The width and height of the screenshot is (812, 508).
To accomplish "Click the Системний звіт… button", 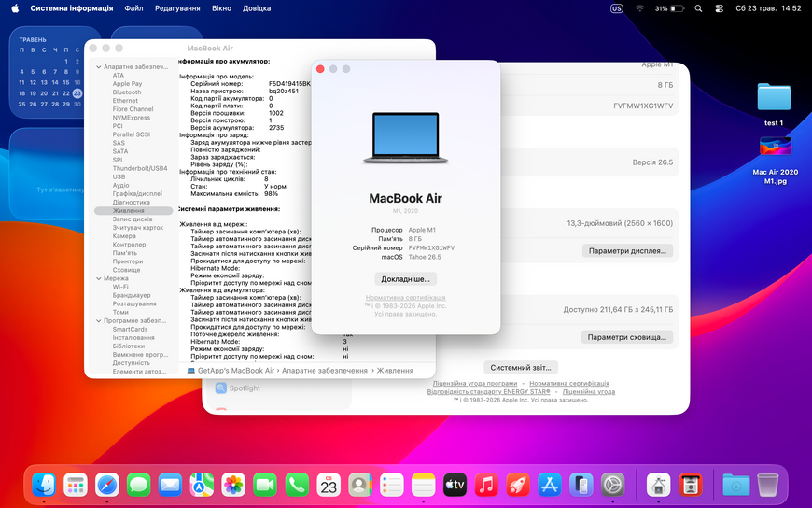I will coord(521,368).
